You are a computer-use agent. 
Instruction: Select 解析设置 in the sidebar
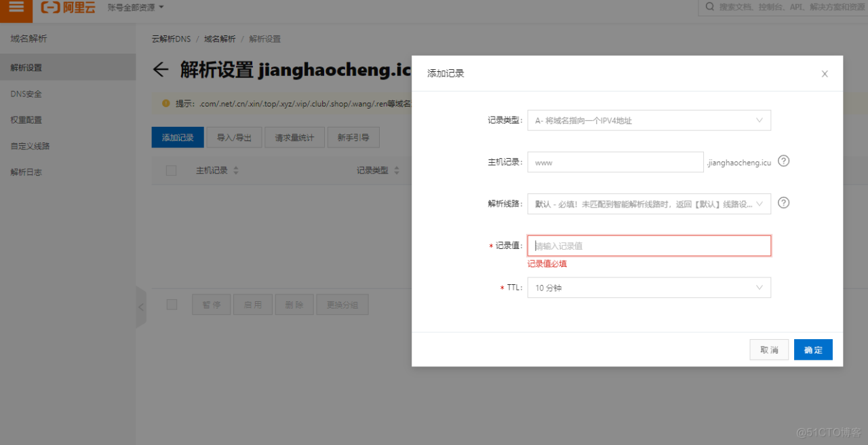tap(68, 68)
